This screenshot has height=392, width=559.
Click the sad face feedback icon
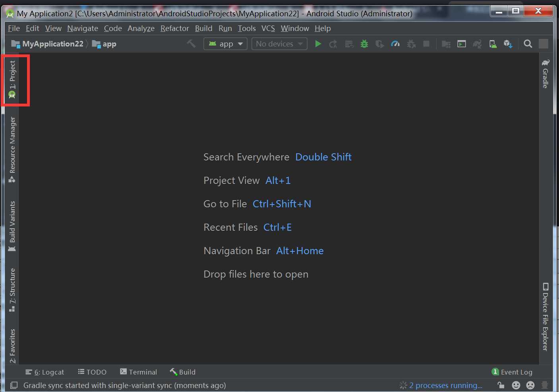click(x=530, y=385)
